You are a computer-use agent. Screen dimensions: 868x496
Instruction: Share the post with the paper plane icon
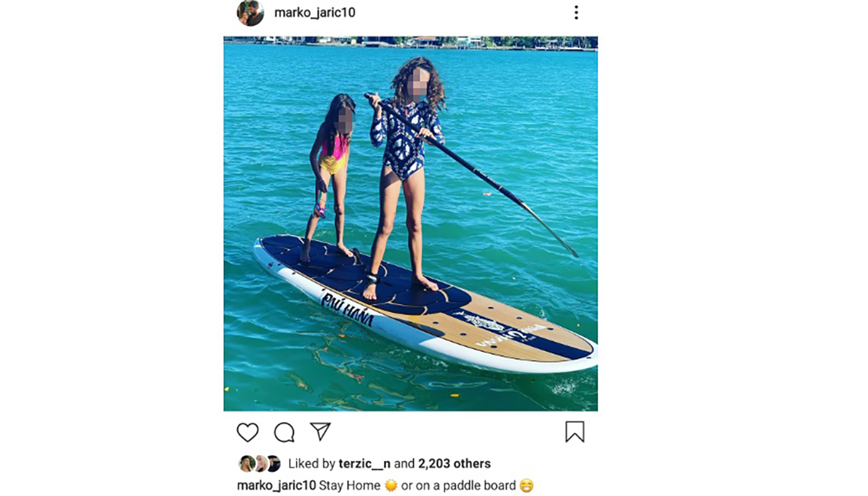[x=320, y=432]
